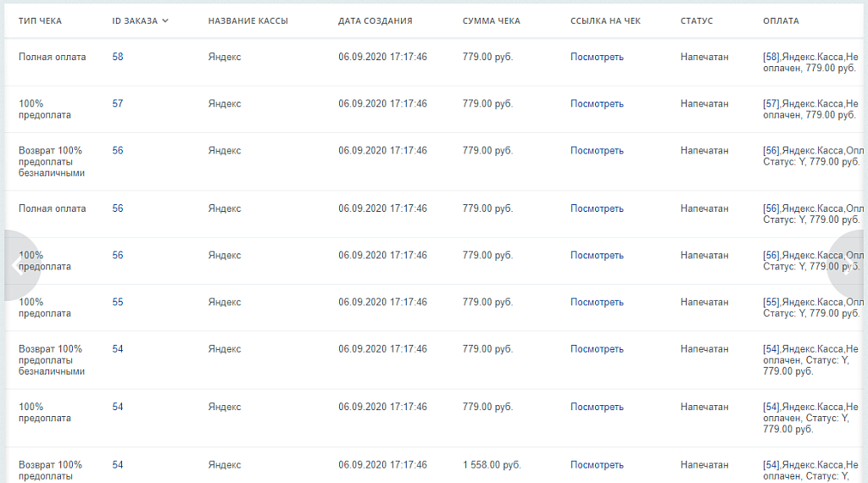Viewport: 868px width, 483px height.
Task: Click the ОПЛАТА column header
Action: click(x=781, y=21)
